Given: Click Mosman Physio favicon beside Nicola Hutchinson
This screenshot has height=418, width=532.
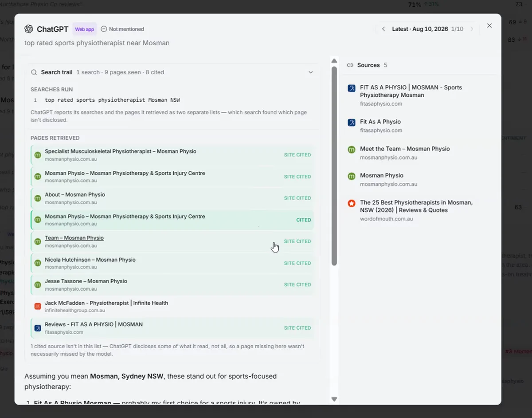Looking at the screenshot, I should (x=38, y=263).
